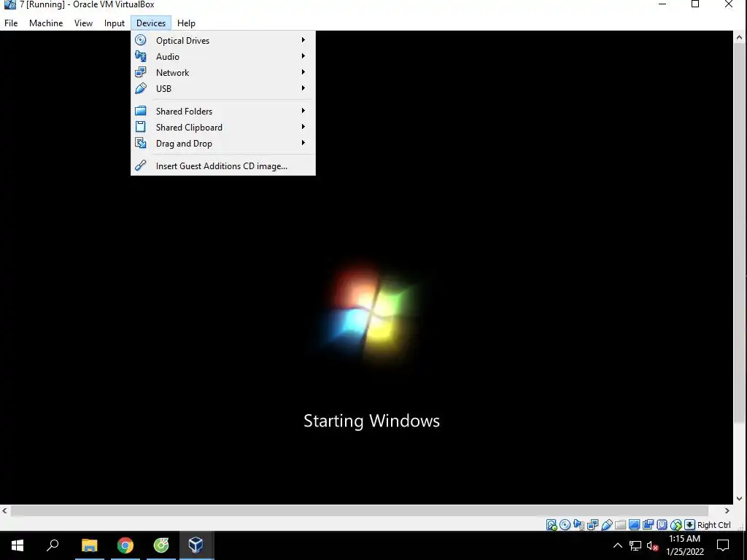Click the Shared Clipboard icon in Devices menu
The width and height of the screenshot is (747, 560).
(x=141, y=127)
